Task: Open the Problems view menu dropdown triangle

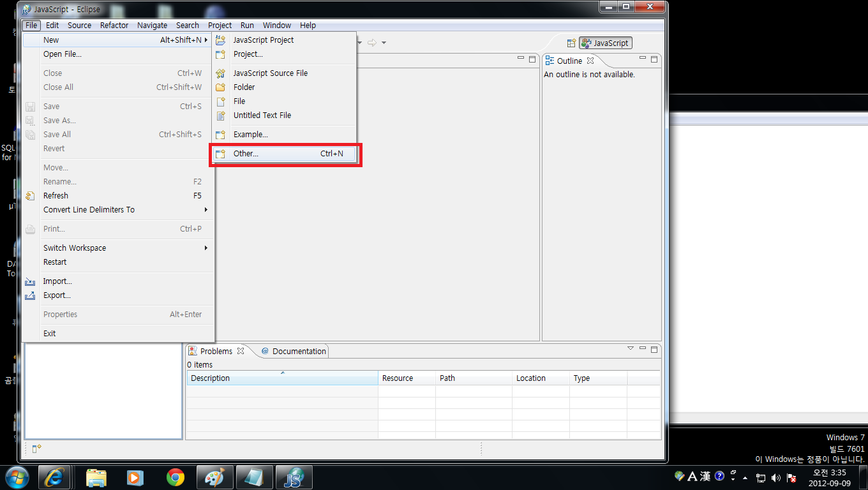Action: [x=631, y=348]
